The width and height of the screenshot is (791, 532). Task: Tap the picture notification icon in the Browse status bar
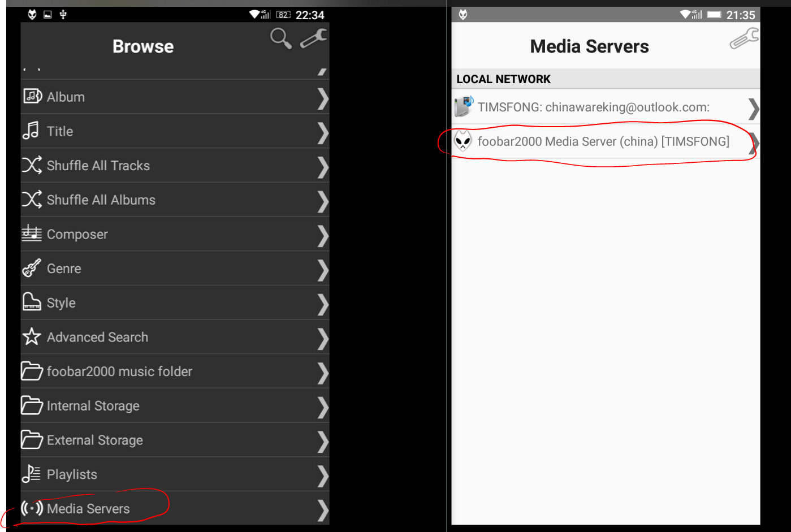pos(47,15)
